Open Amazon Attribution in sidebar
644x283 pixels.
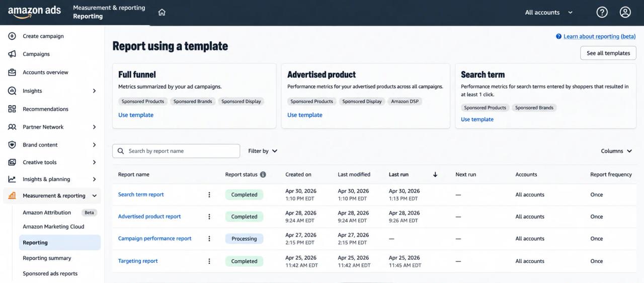47,213
